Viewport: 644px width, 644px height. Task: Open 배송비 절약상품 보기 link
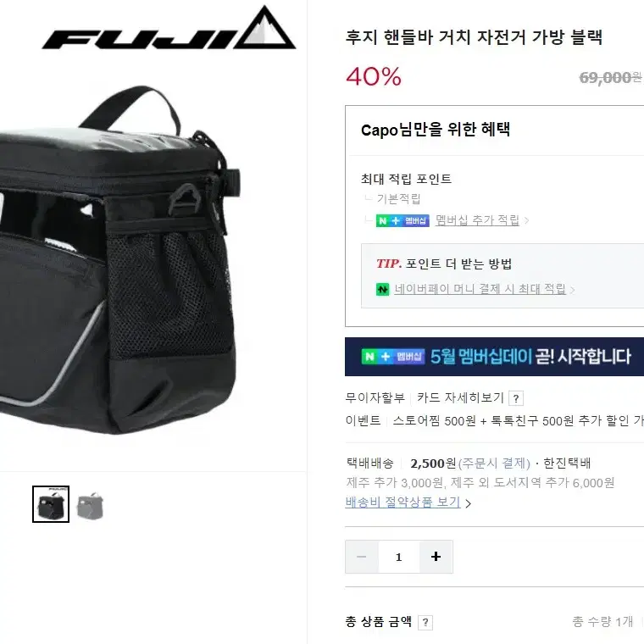point(402,502)
